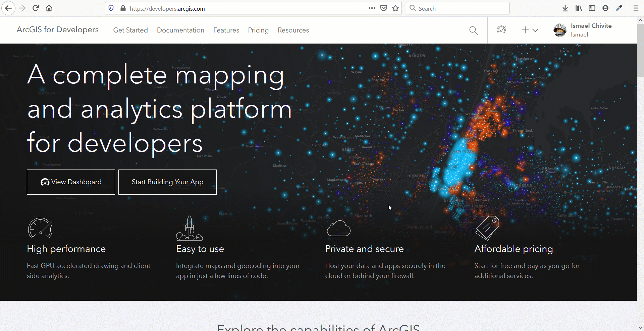Go to ArcGIS for Developers home
Screen dimensions: 644x331
click(58, 30)
